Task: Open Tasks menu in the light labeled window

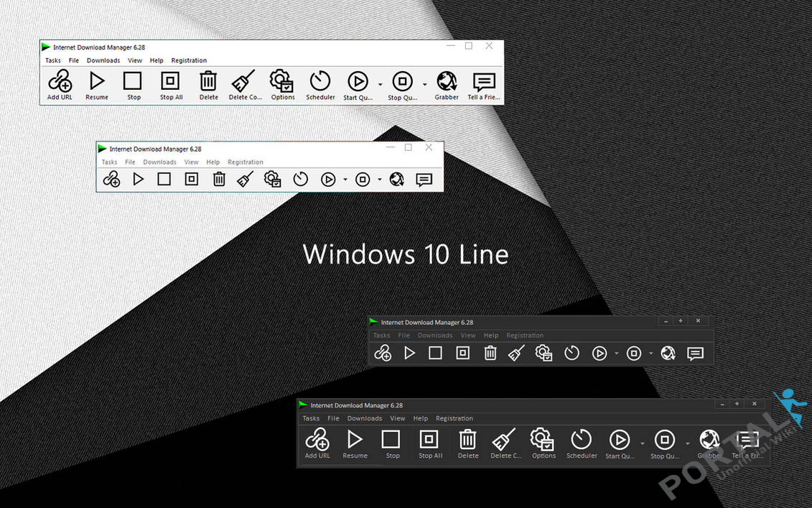Action: [53, 60]
